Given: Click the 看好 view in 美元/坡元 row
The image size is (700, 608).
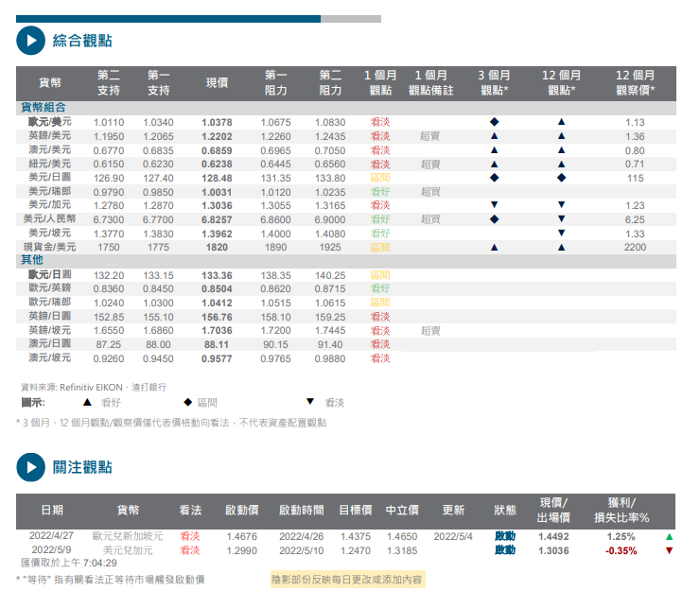Looking at the screenshot, I should (380, 234).
